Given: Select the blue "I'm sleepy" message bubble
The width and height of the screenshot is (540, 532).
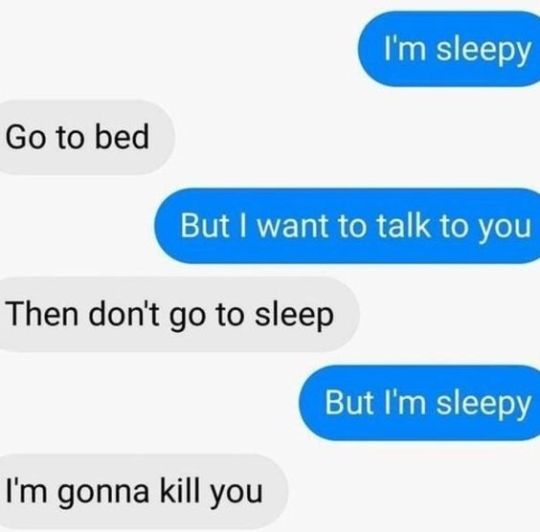Looking at the screenshot, I should tap(449, 49).
